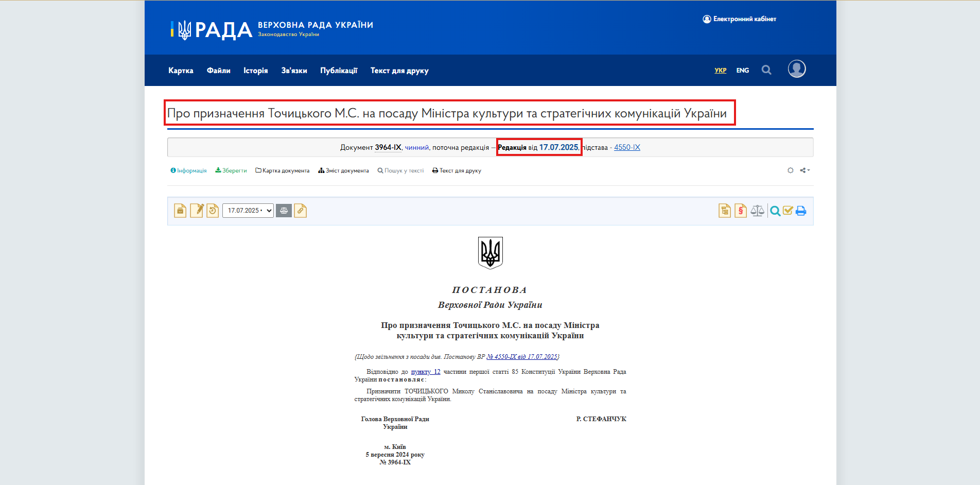Open the Історія menu item
Image resolution: width=980 pixels, height=485 pixels.
pos(256,71)
